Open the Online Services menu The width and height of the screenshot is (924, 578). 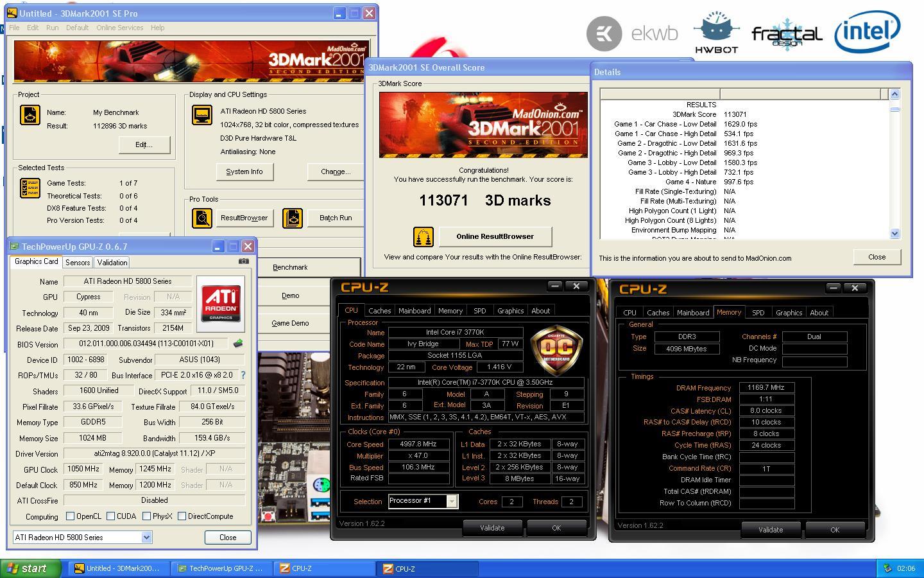120,28
